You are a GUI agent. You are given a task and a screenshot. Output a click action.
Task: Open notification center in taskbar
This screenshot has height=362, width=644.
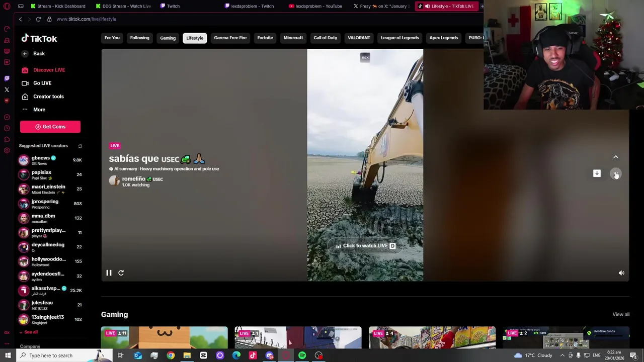tap(633, 355)
